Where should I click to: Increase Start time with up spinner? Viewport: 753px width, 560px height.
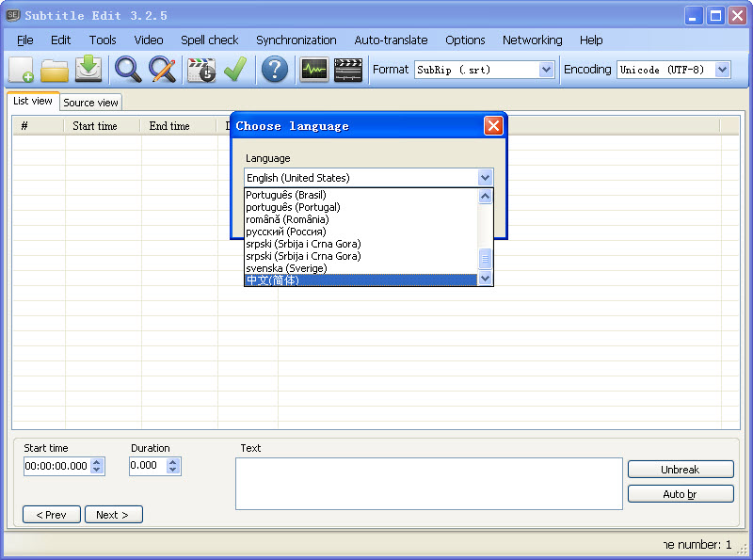pos(97,462)
